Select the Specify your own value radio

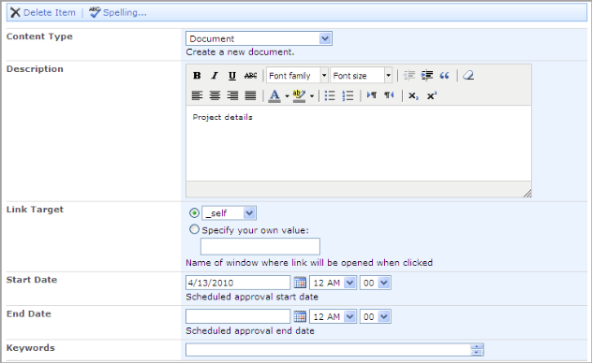[194, 229]
